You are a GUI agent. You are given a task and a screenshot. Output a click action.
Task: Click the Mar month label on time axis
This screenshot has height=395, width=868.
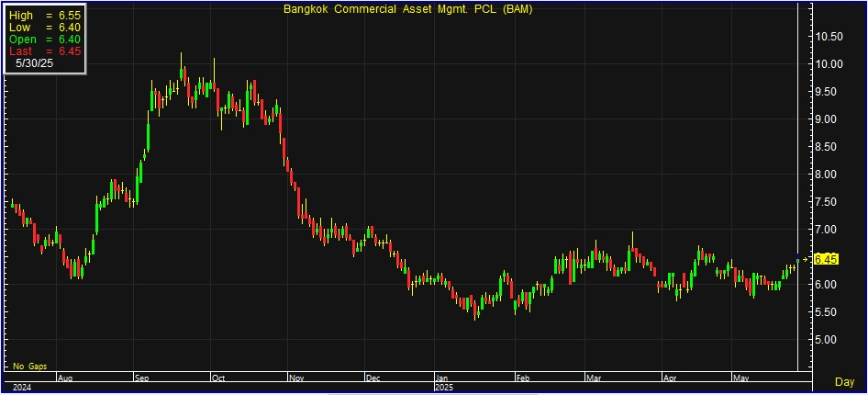[x=593, y=378]
